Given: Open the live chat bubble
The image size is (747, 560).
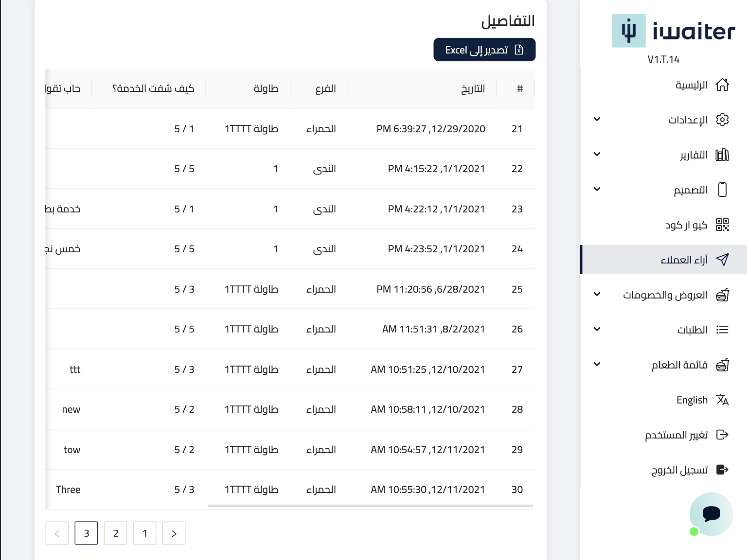Looking at the screenshot, I should click(x=711, y=514).
